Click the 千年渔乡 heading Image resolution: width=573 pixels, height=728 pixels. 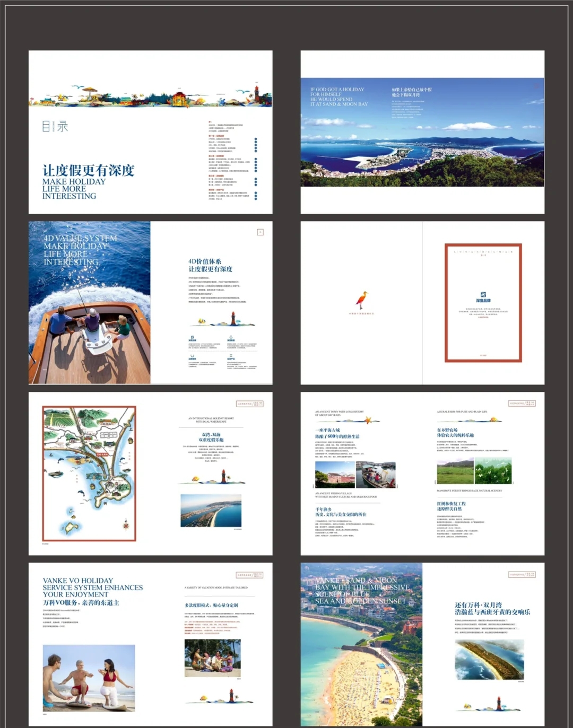pos(323,509)
